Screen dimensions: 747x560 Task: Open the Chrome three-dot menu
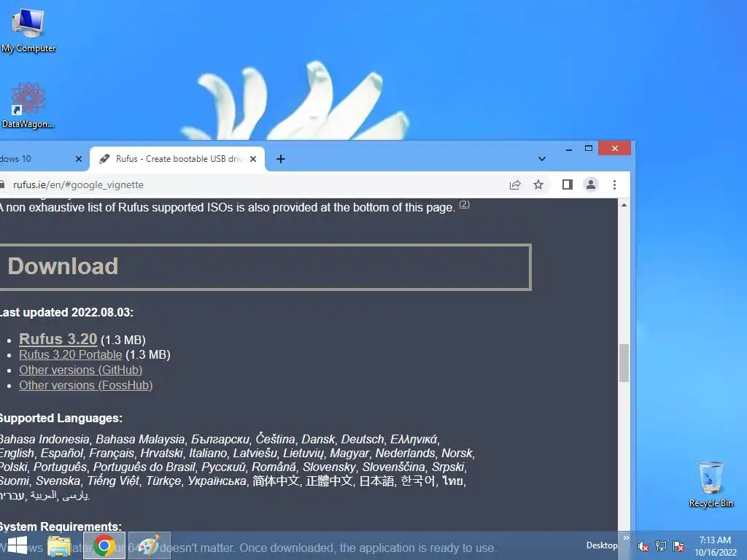(x=614, y=184)
